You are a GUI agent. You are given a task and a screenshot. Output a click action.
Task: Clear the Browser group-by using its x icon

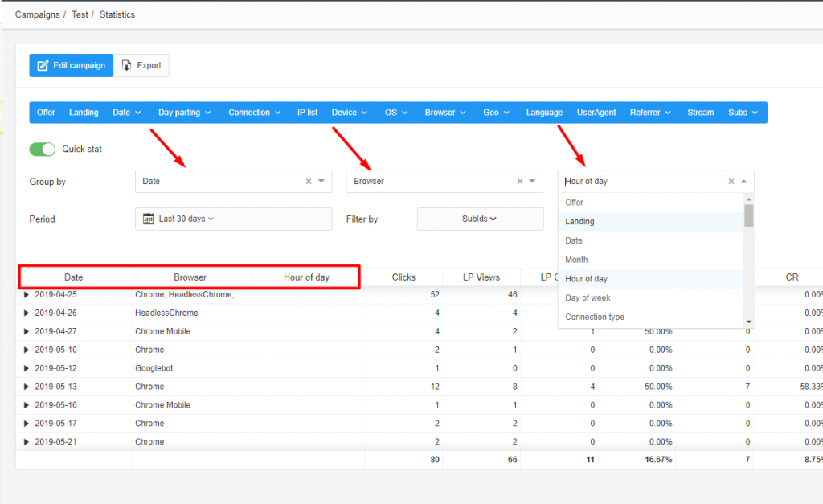tap(519, 181)
